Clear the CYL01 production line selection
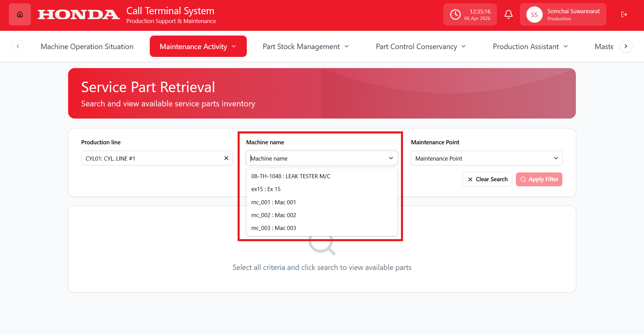 226,158
